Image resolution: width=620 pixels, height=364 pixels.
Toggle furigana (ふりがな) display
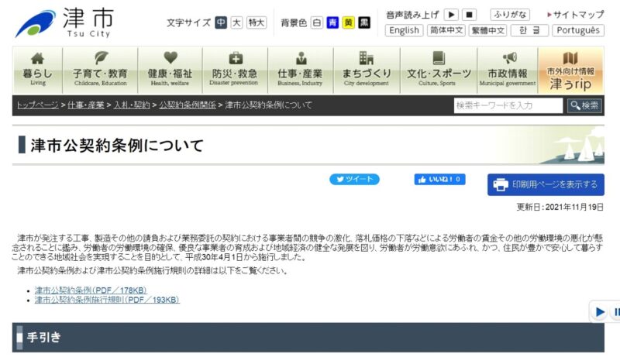(x=510, y=15)
